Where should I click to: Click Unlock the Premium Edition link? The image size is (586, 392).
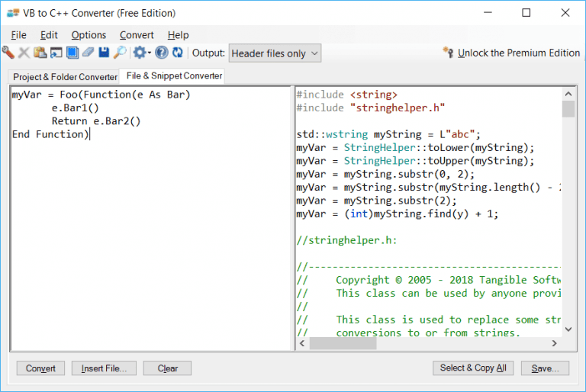click(x=519, y=53)
